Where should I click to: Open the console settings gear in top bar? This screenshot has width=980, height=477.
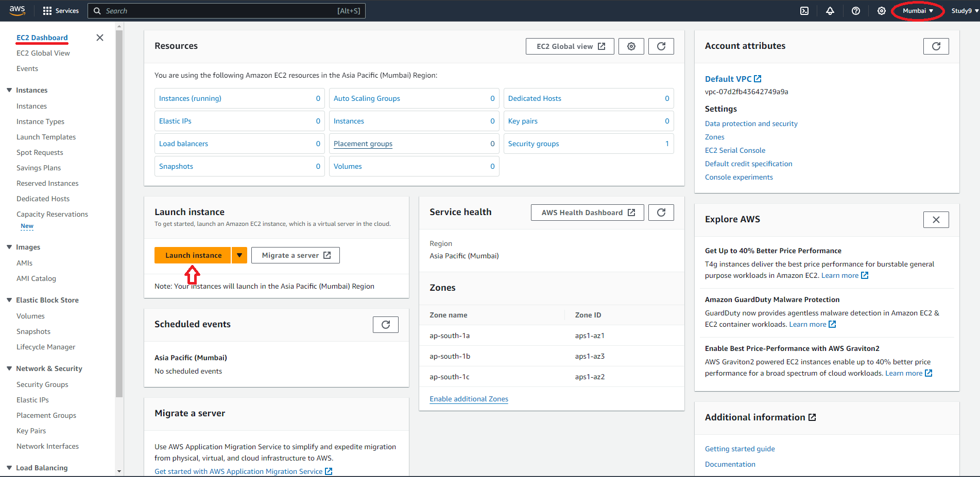[882, 11]
